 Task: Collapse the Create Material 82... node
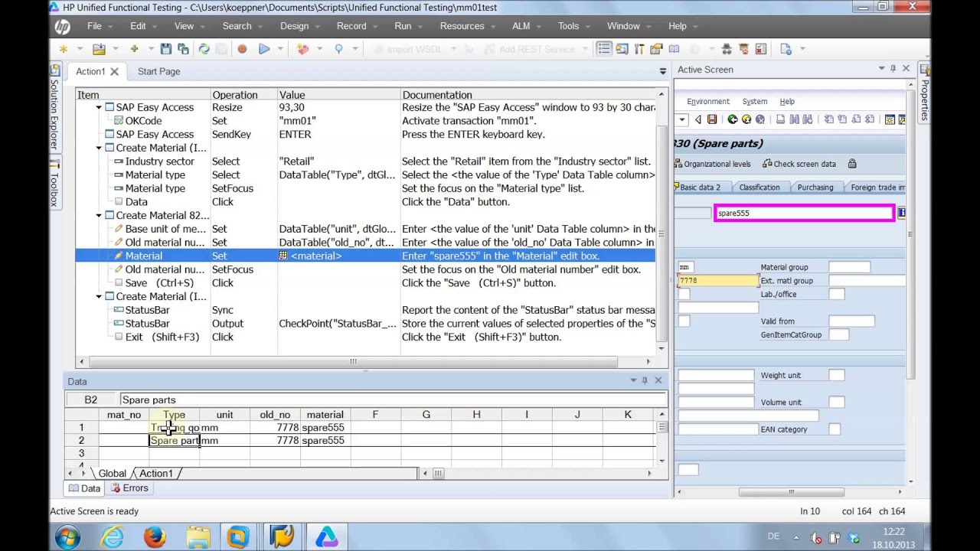99,215
